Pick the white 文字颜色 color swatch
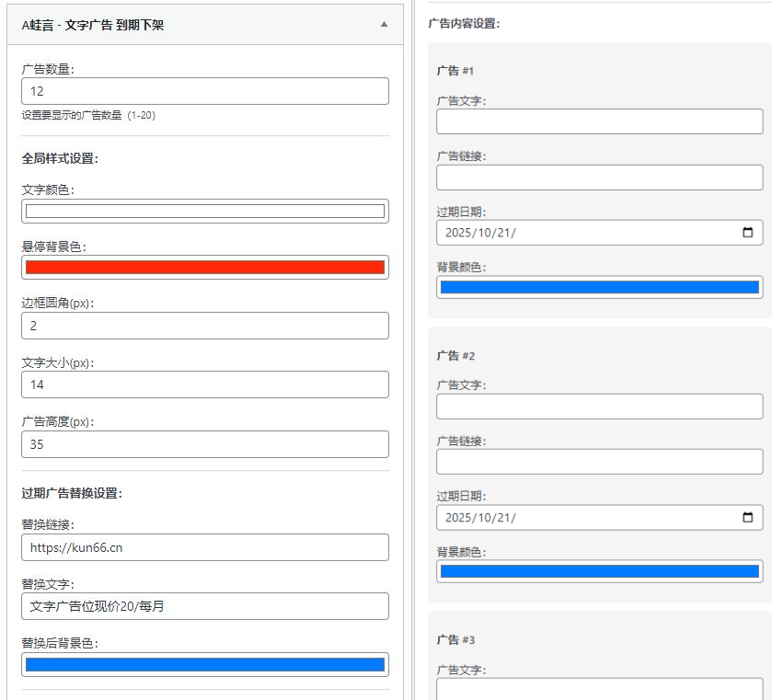 pyautogui.click(x=204, y=212)
